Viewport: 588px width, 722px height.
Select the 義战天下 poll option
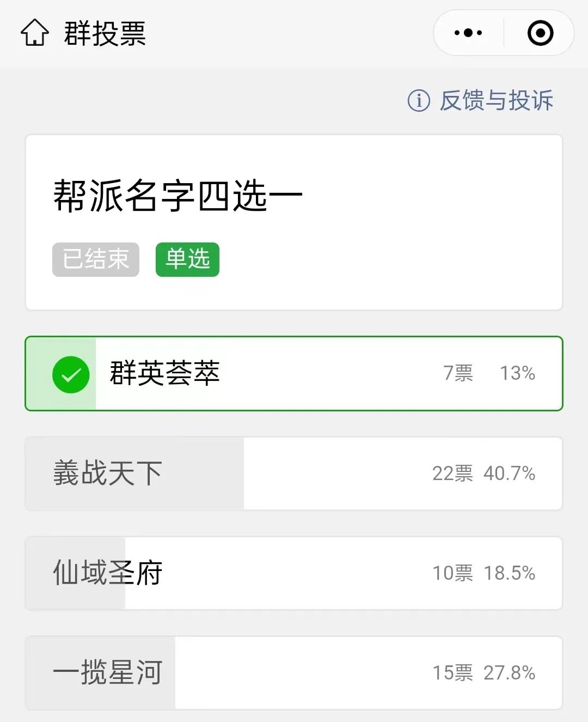point(294,474)
